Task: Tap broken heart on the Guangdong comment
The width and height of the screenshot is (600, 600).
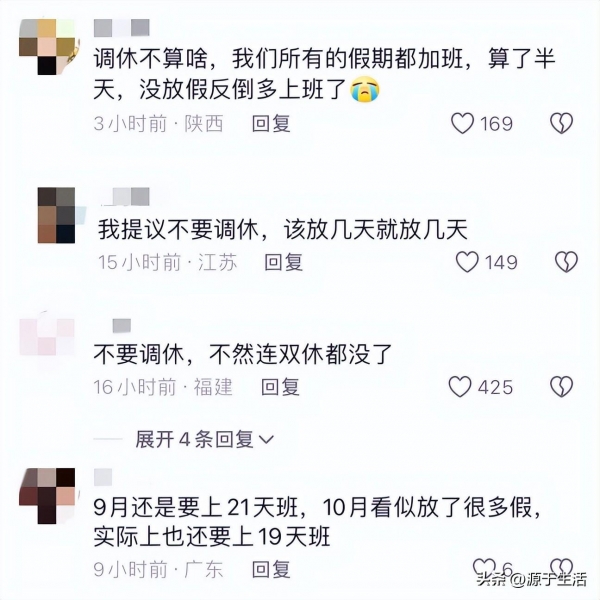Action: tap(561, 567)
